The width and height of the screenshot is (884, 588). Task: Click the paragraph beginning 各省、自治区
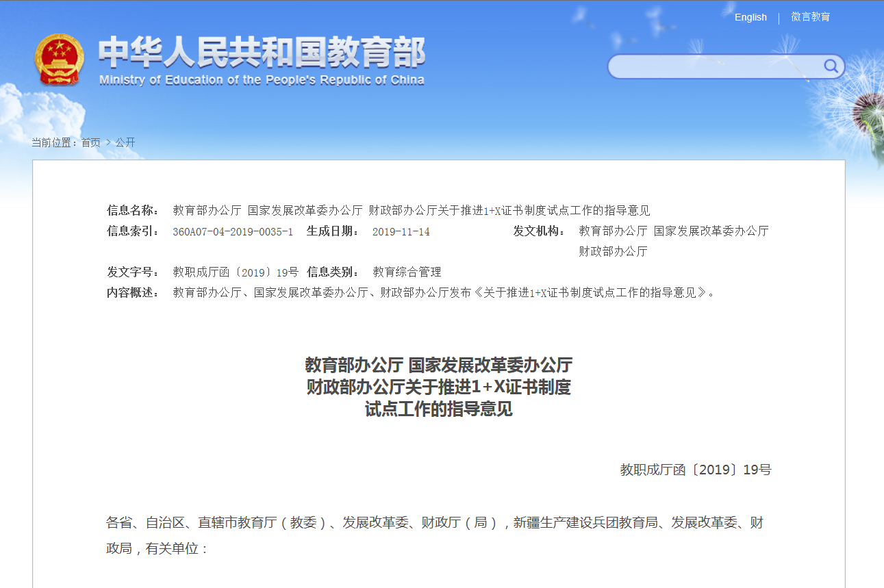[x=435, y=536]
